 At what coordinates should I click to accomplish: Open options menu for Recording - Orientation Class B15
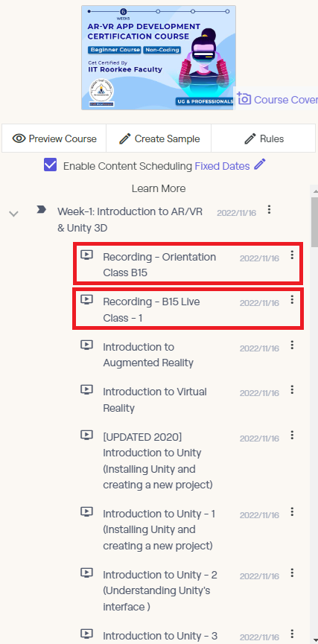(x=292, y=255)
